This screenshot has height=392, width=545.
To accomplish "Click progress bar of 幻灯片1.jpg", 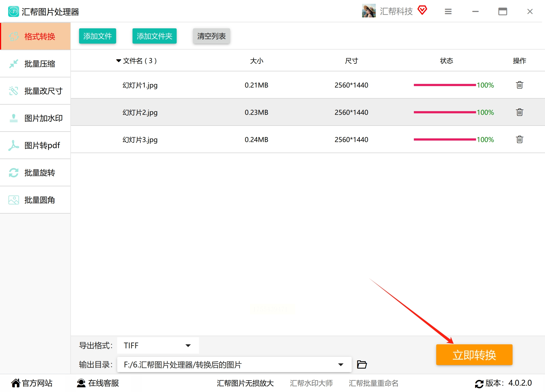I will pos(444,85).
